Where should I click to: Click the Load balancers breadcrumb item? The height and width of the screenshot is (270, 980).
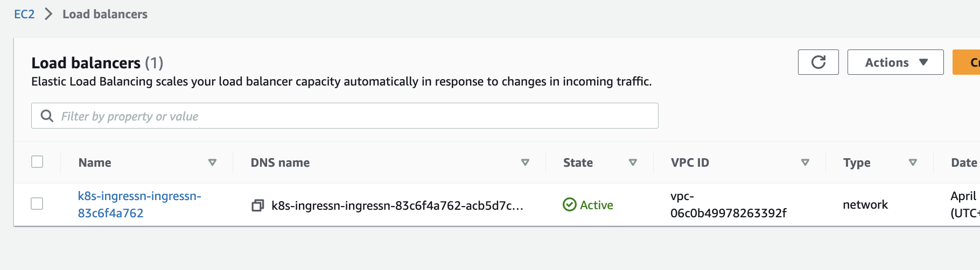click(x=105, y=14)
